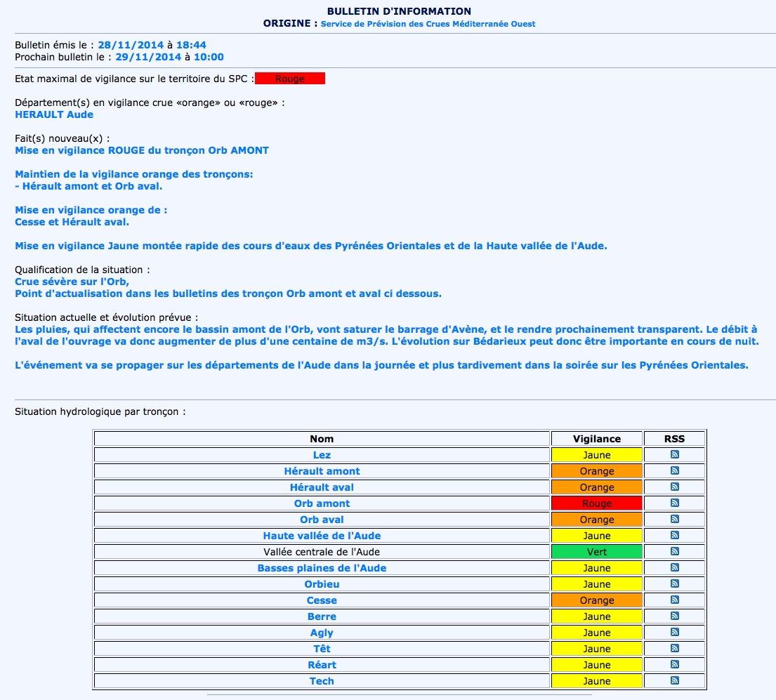Screen dimensions: 776x700
Task: Click the issue time 18:44
Action: (x=191, y=45)
